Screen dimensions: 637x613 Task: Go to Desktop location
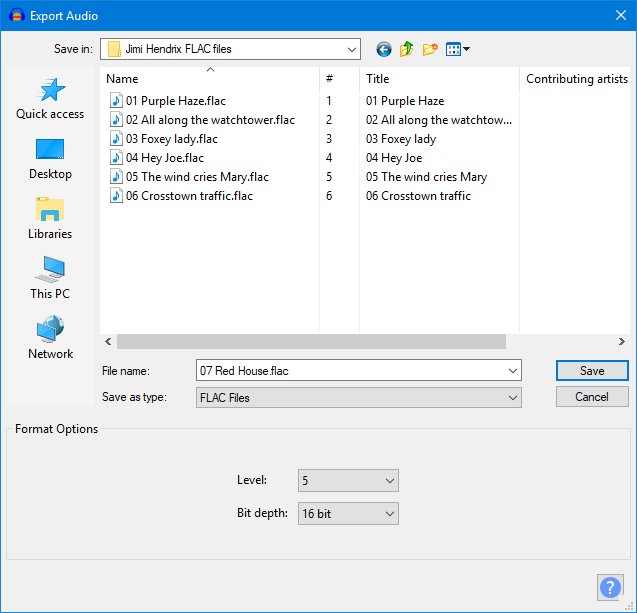[50, 159]
